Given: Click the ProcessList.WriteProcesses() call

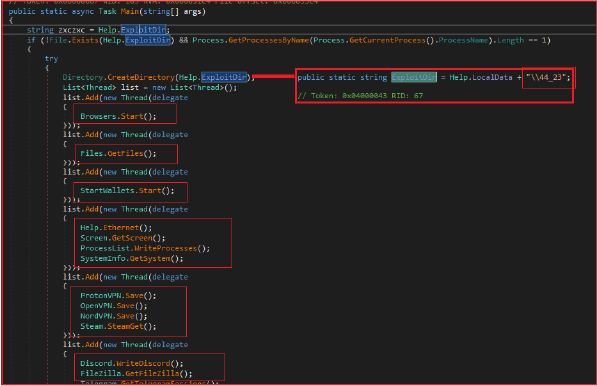Looking at the screenshot, I should point(145,248).
